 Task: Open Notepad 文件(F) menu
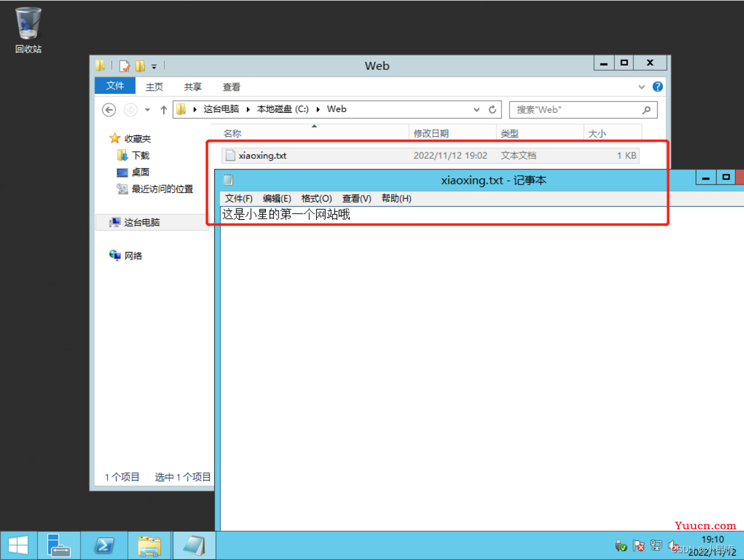[x=238, y=198]
